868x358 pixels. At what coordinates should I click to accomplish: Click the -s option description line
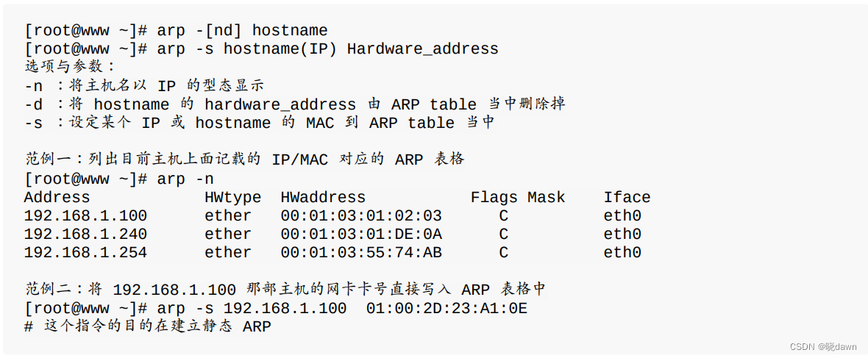tap(259, 122)
